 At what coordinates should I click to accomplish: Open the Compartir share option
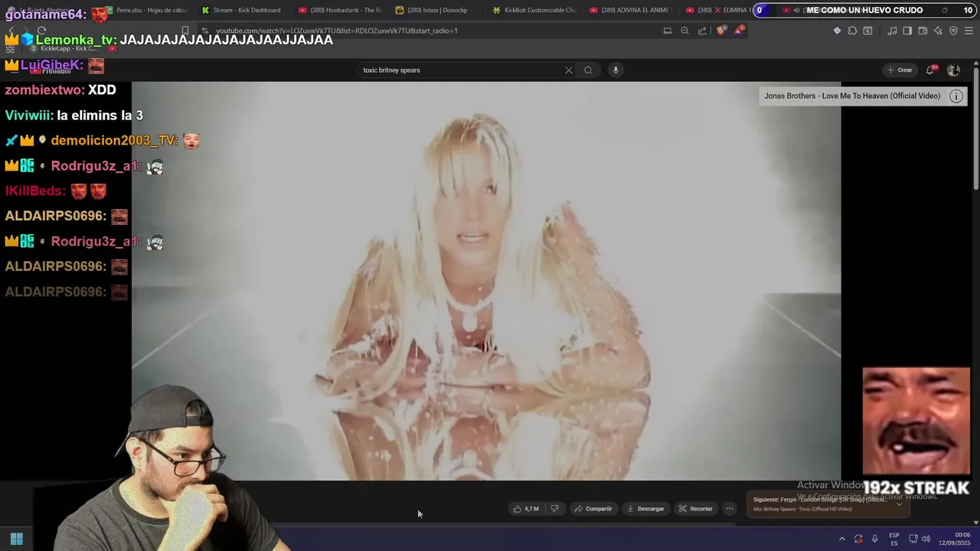coord(593,509)
